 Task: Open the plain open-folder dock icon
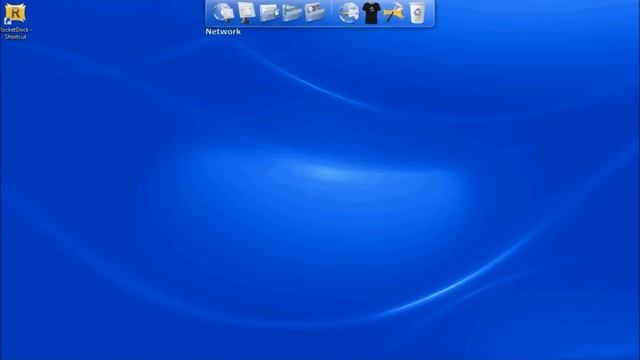[291, 13]
